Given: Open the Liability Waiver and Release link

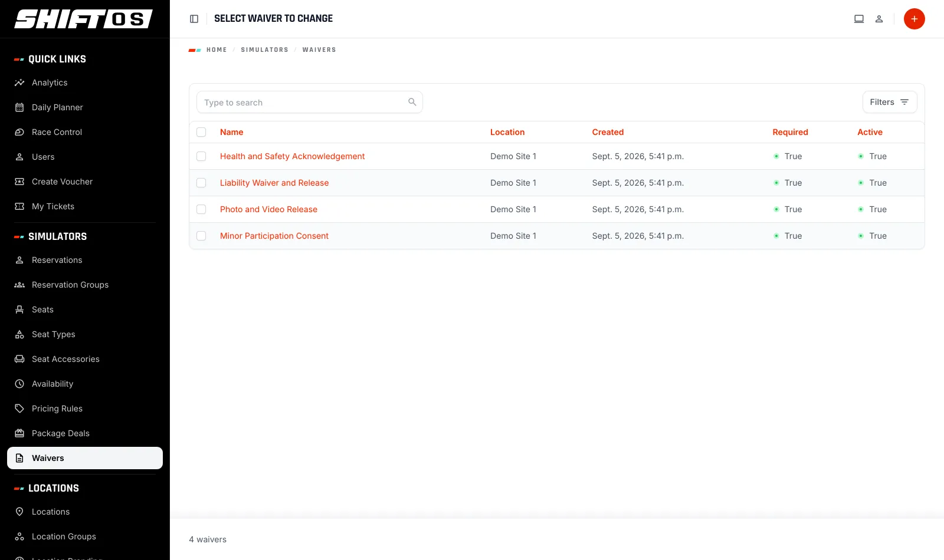Looking at the screenshot, I should [x=274, y=183].
